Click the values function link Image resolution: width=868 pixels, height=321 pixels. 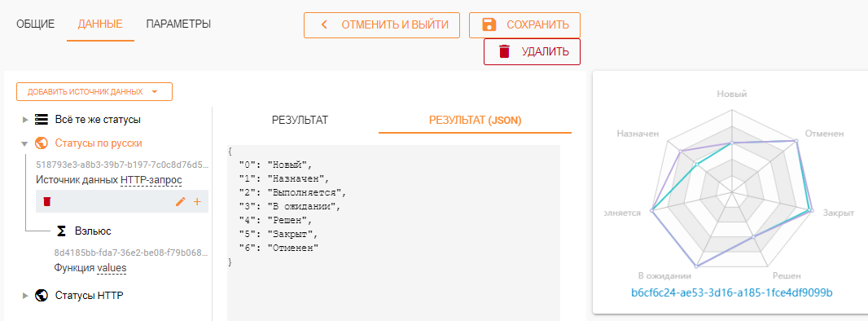tap(112, 268)
